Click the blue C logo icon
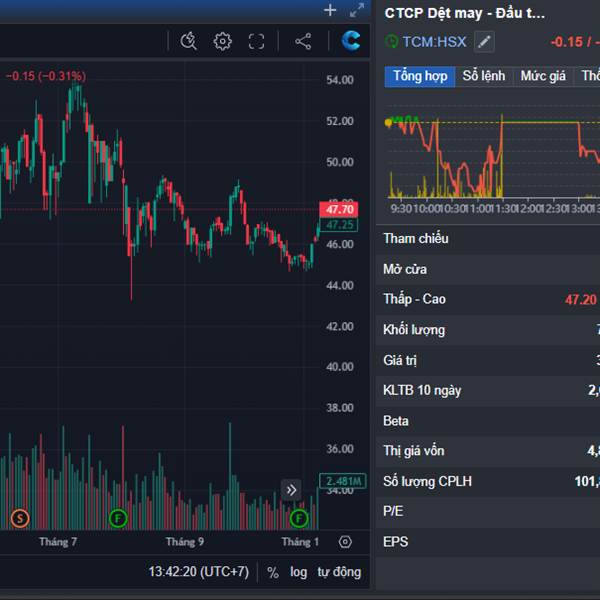The image size is (600, 600). point(350,41)
